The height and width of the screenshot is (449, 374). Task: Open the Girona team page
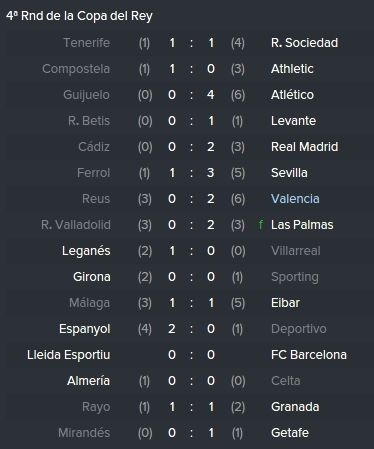click(x=92, y=277)
